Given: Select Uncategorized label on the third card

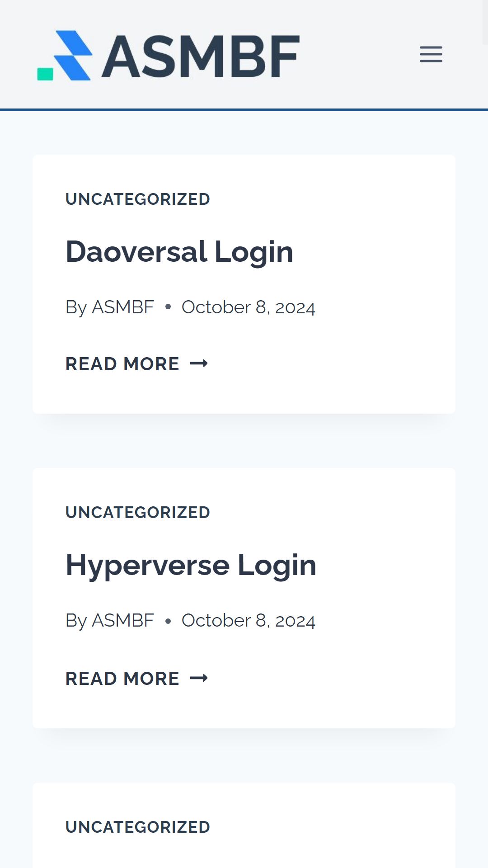Looking at the screenshot, I should pyautogui.click(x=138, y=827).
